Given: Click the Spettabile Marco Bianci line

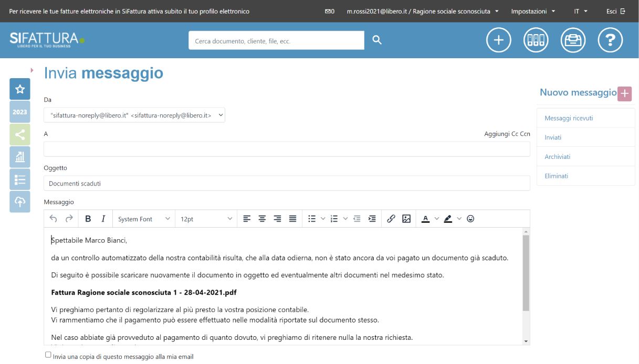Looking at the screenshot, I should pyautogui.click(x=89, y=240).
